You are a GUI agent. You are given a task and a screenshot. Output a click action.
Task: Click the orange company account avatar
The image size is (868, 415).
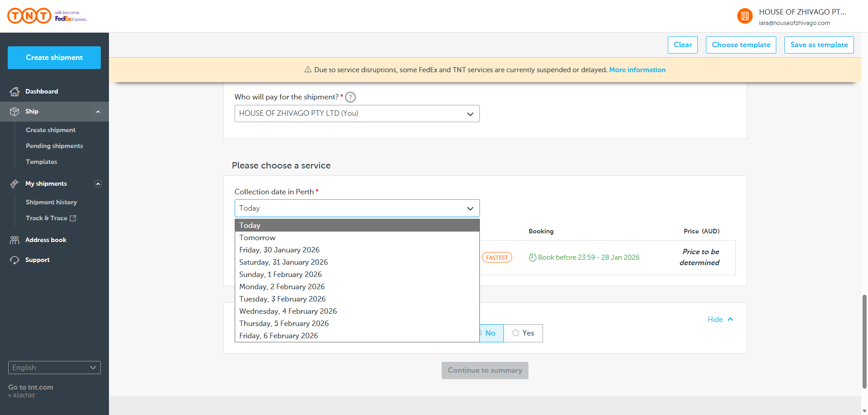(745, 16)
